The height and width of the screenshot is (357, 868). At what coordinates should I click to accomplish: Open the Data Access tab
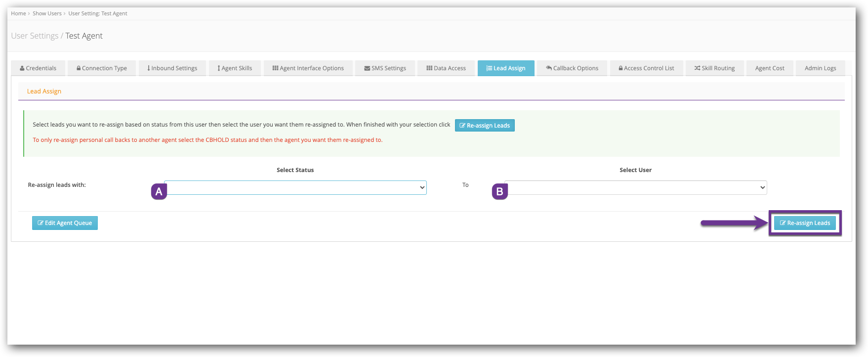pos(446,68)
